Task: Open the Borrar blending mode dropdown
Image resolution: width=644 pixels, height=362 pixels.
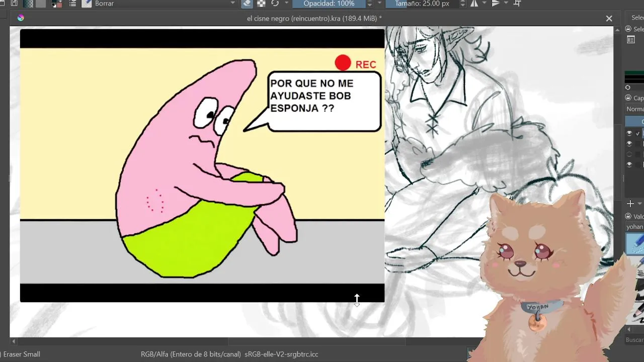Action: point(165,3)
